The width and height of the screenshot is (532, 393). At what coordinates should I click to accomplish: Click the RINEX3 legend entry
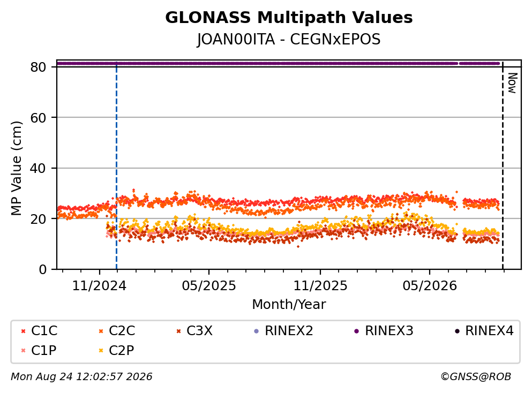[384, 330]
